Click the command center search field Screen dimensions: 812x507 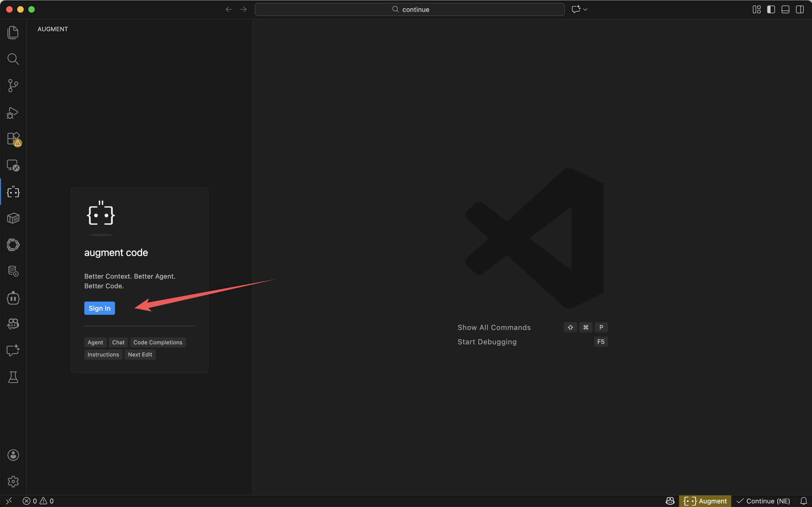point(409,9)
